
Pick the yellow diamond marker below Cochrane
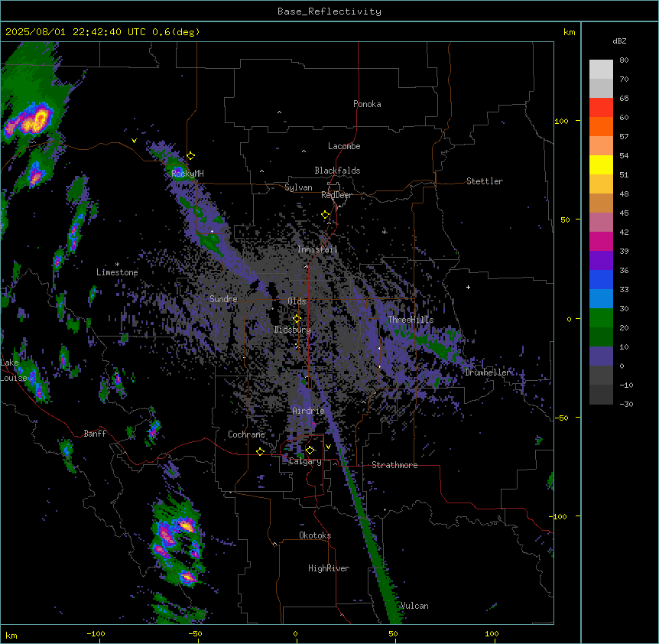coord(260,451)
